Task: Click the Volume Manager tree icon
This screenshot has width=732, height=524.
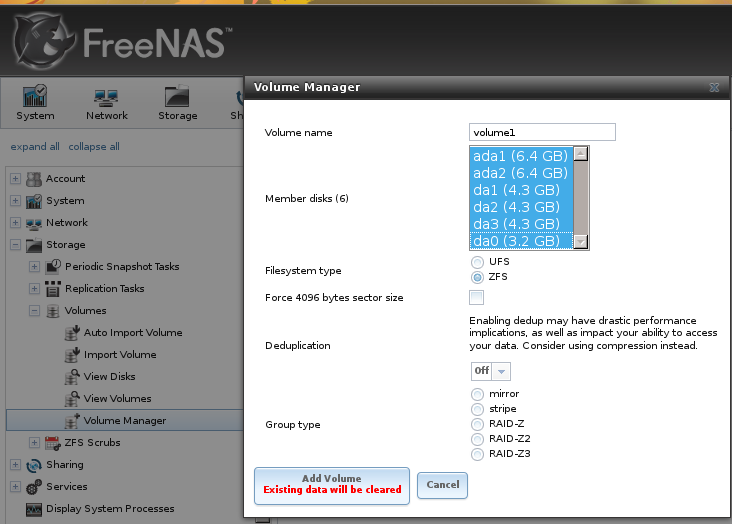Action: click(72, 420)
